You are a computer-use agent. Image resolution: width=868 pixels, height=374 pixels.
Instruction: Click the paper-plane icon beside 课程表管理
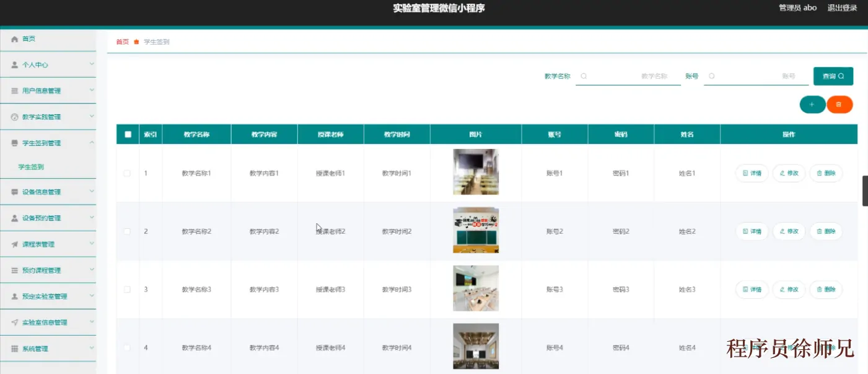[x=15, y=244]
